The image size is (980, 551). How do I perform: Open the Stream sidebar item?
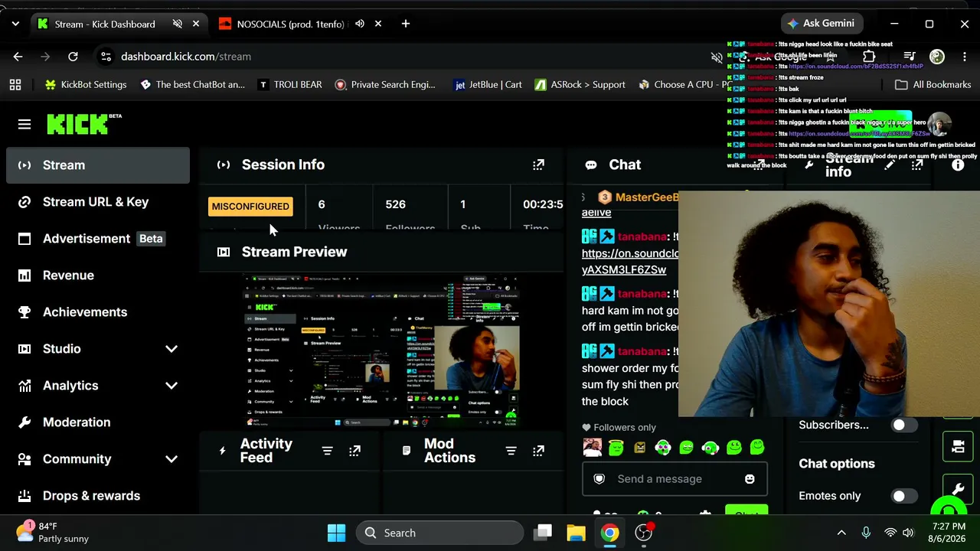98,165
